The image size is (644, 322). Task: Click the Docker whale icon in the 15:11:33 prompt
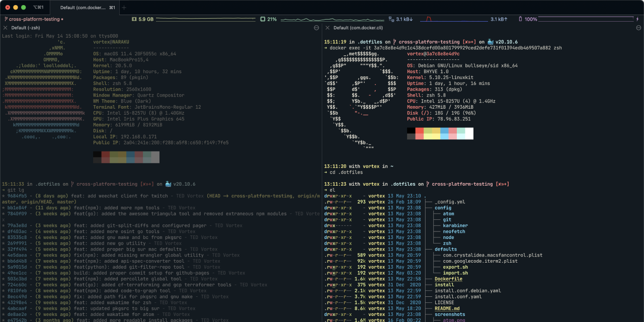(169, 184)
